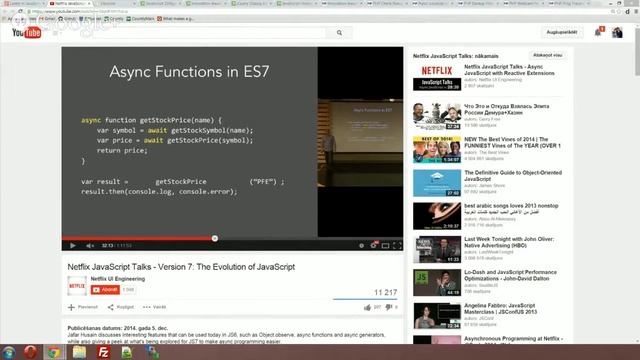Click the view count 11 217
The image size is (640, 360).
coord(385,293)
